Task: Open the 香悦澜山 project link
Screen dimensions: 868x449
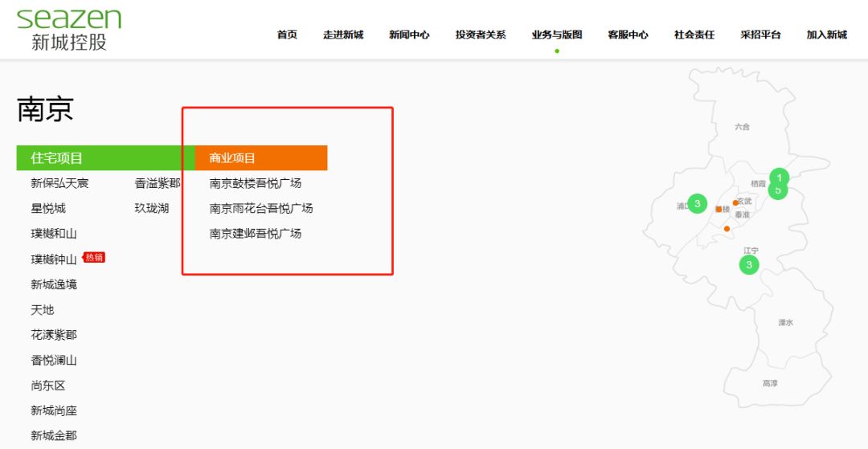Action: pyautogui.click(x=54, y=361)
